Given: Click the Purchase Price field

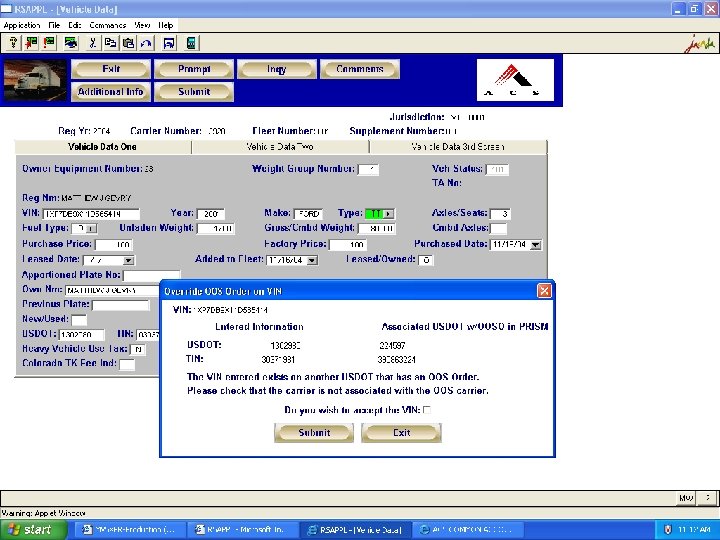Looking at the screenshot, I should pyautogui.click(x=114, y=245).
